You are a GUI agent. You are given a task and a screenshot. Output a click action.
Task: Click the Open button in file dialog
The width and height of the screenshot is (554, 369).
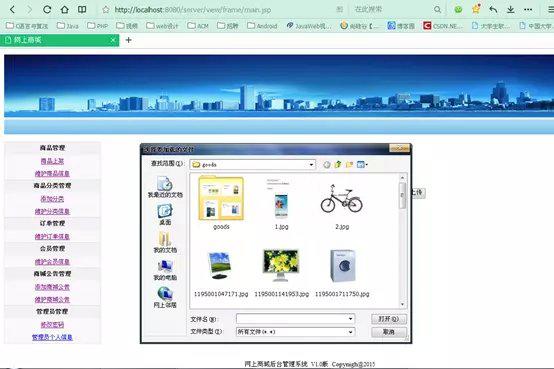coord(389,319)
